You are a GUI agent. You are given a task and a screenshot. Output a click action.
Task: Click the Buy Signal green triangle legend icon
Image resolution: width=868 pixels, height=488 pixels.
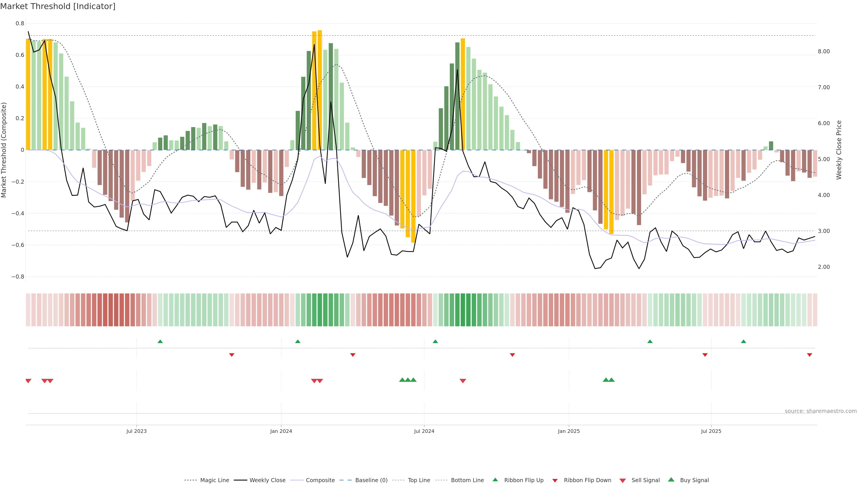click(671, 480)
